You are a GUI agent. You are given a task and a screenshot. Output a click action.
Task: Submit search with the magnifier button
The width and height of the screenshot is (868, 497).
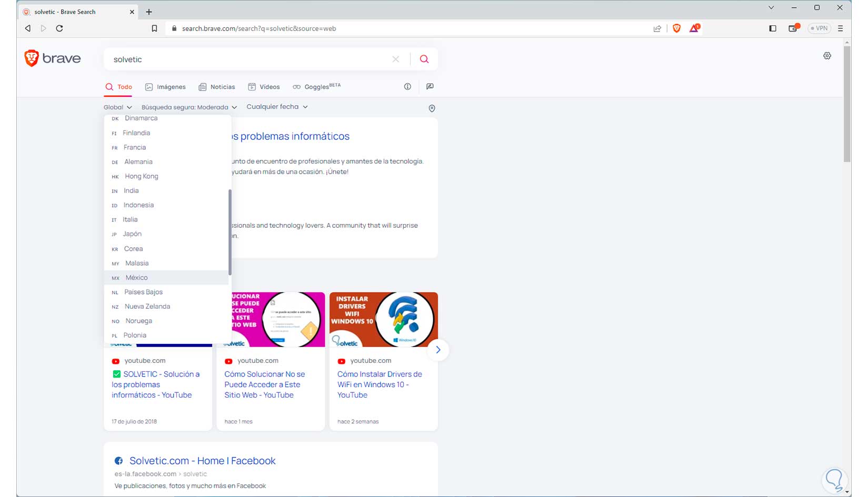pos(424,59)
